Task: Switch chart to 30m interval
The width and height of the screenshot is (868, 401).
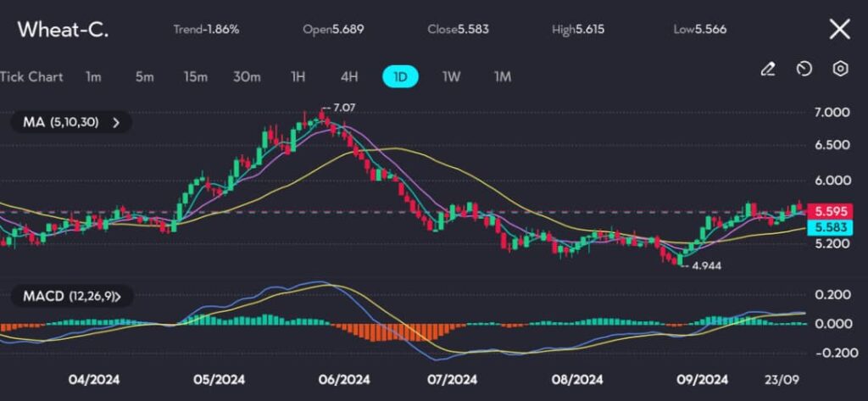Action: click(247, 76)
